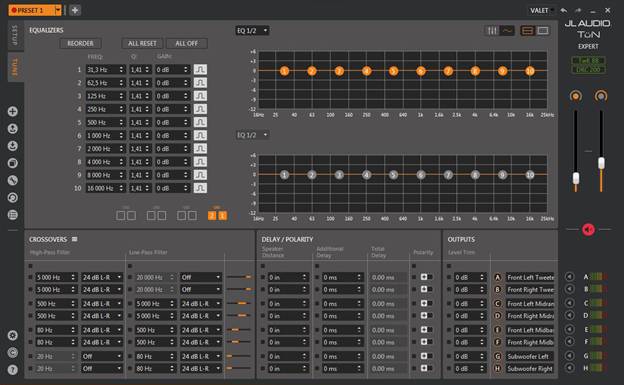Toggle Subwoofer Left delay checkbox
624x385 pixels.
click(262, 356)
